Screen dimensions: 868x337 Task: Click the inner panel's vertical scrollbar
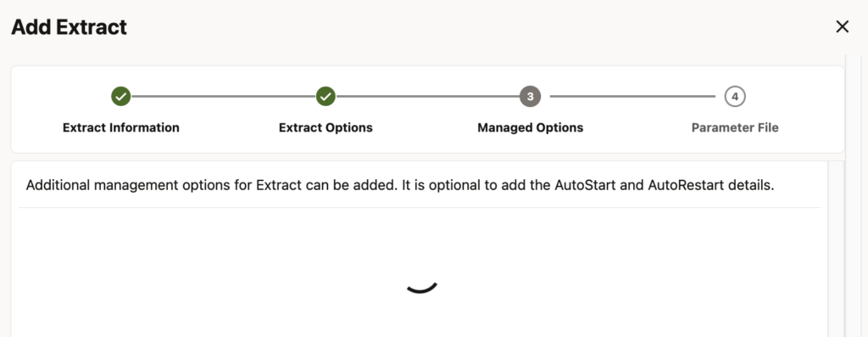(x=835, y=249)
